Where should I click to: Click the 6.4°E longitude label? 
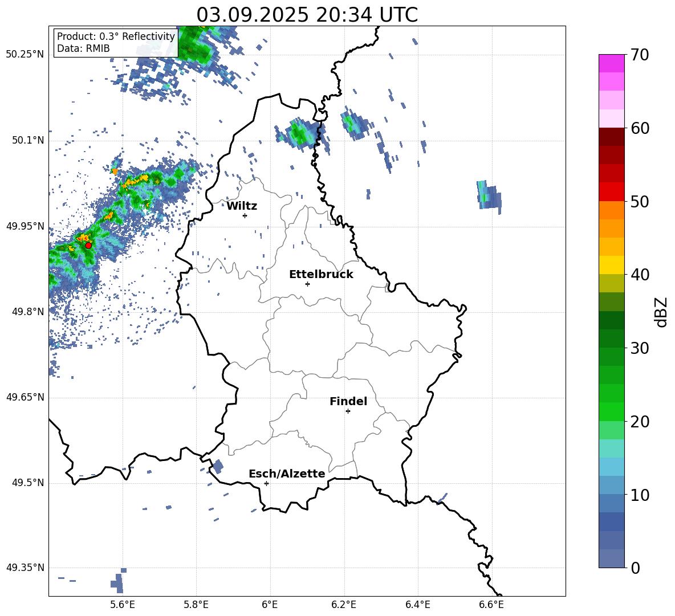417,605
